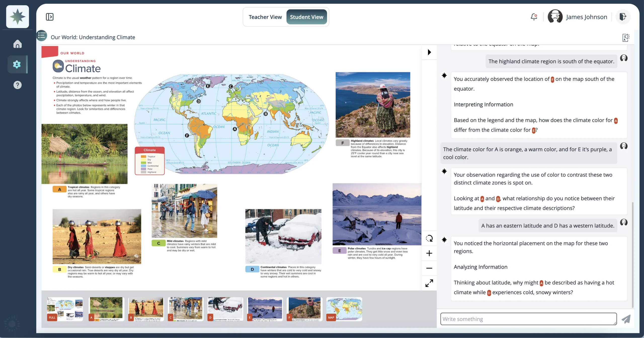
Task: Click the chat panel scrollbar
Action: pyautogui.click(x=633, y=254)
